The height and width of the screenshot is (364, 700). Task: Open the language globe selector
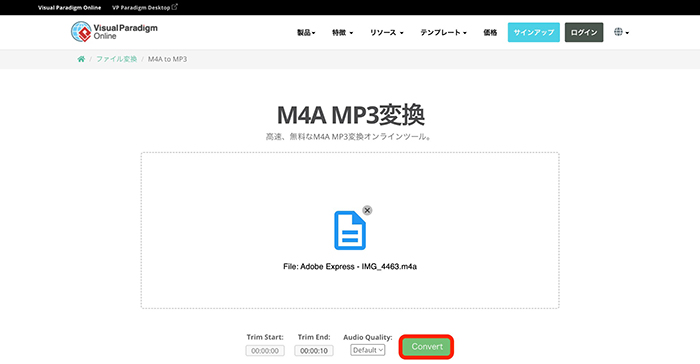pyautogui.click(x=621, y=32)
